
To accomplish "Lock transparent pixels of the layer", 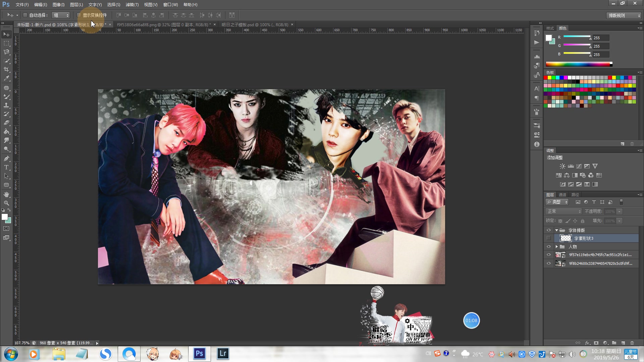I will (560, 221).
